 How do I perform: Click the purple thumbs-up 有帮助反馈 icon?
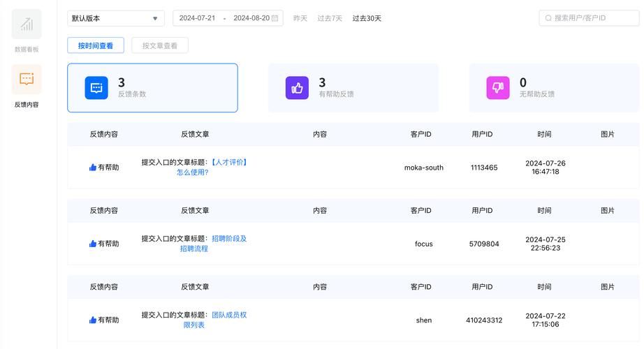[x=297, y=88]
